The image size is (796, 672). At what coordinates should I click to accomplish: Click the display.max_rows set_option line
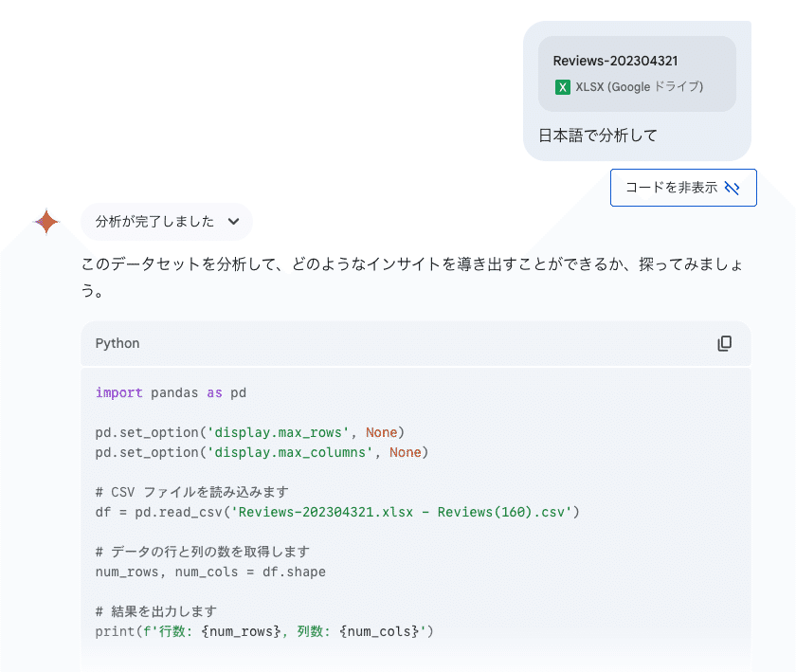[x=250, y=432]
